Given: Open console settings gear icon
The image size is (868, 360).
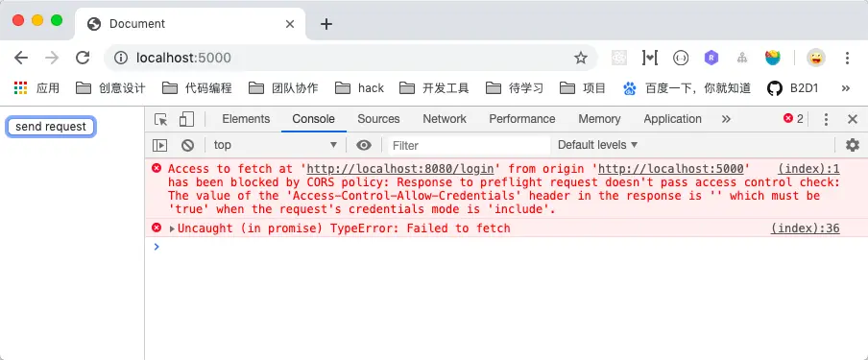Looking at the screenshot, I should coord(853,145).
